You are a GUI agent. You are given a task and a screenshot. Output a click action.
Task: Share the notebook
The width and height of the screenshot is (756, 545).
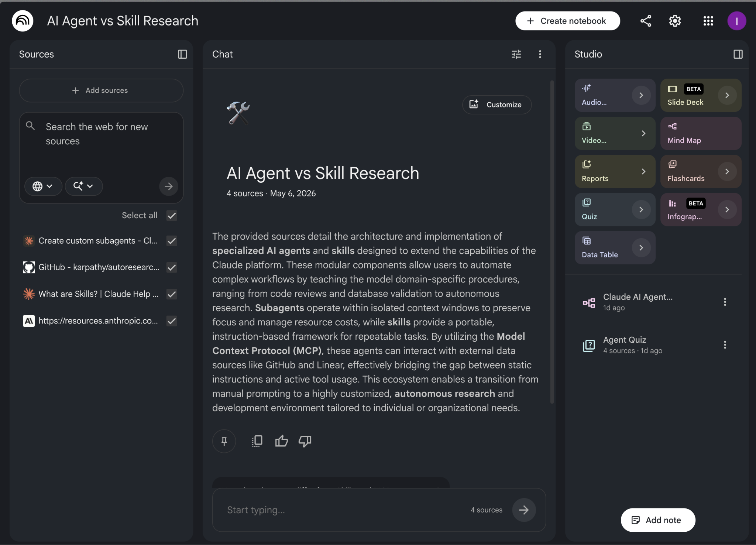[x=646, y=21]
